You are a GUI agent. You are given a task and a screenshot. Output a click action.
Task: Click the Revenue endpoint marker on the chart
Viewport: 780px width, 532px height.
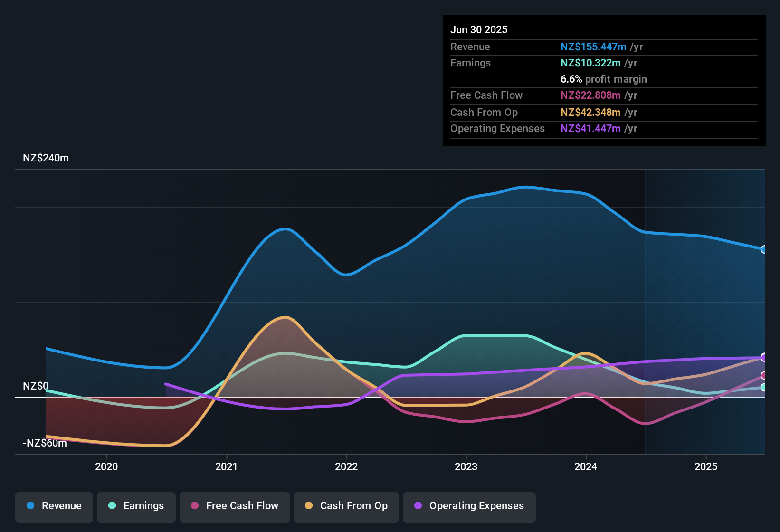[764, 249]
